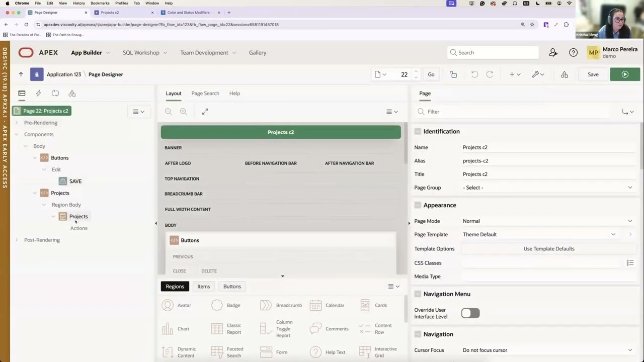This screenshot has width=644, height=362.
Task: Click the Shared Components icon near Save
Action: (x=565, y=74)
